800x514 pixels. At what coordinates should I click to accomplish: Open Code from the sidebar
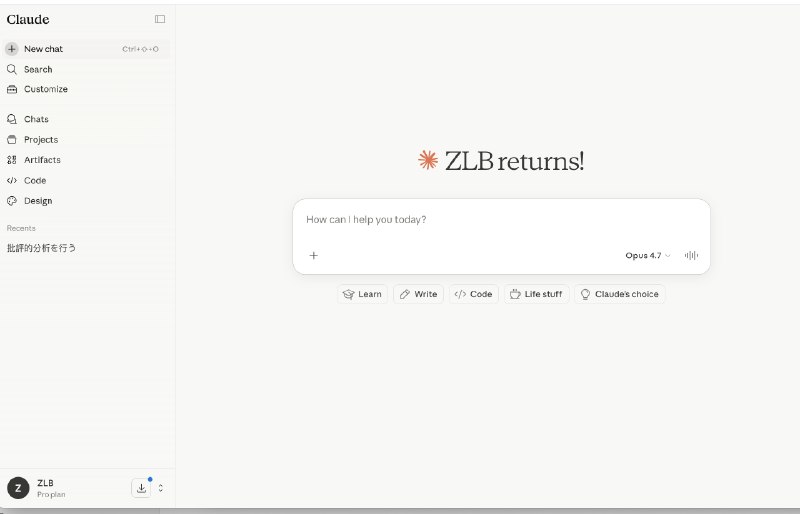[x=35, y=181]
